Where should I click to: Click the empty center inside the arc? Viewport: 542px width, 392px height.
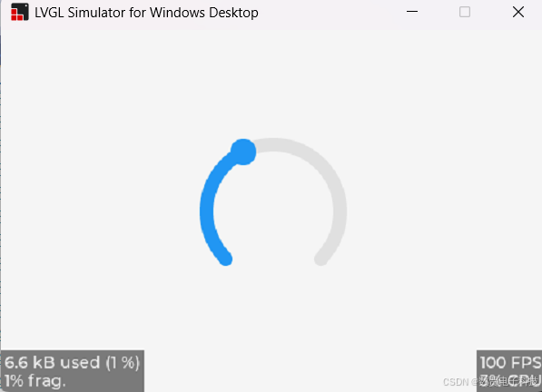tap(273, 211)
